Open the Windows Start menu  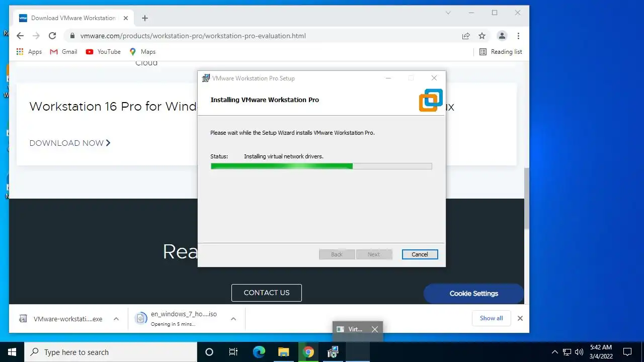[12, 352]
